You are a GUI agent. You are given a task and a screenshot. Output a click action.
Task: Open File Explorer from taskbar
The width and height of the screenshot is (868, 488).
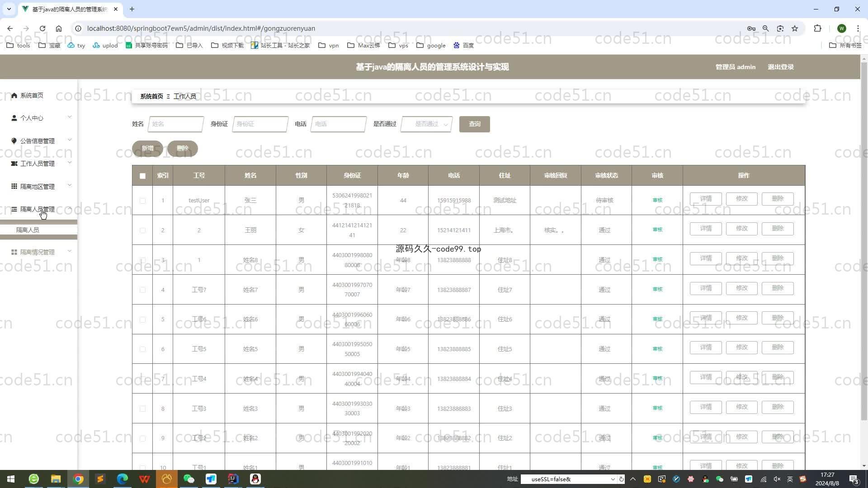tap(56, 479)
